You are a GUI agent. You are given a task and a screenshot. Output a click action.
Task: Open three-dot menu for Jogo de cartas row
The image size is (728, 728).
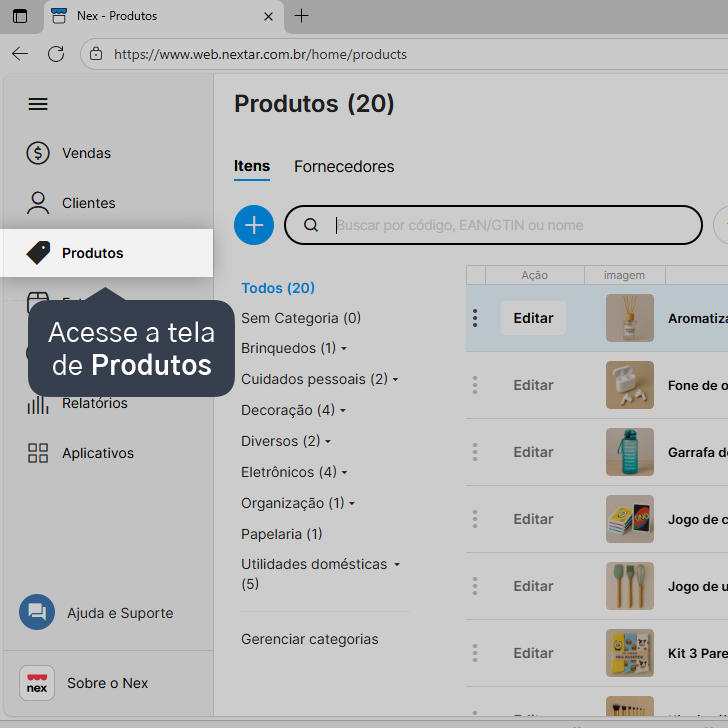475,519
